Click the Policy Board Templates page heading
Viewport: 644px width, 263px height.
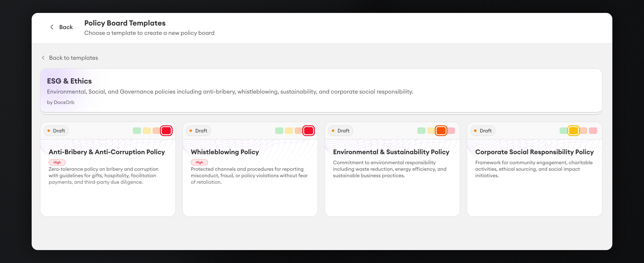tap(125, 23)
